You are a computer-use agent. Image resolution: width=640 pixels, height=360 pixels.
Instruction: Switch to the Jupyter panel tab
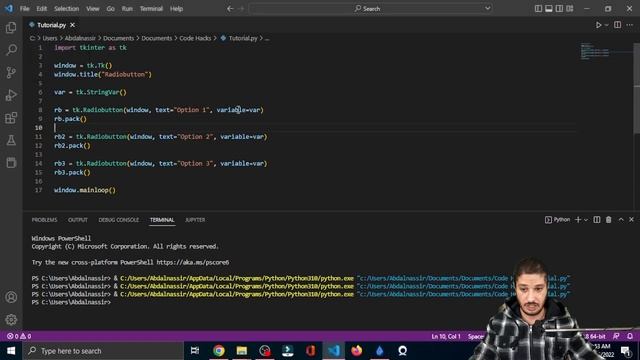point(195,220)
